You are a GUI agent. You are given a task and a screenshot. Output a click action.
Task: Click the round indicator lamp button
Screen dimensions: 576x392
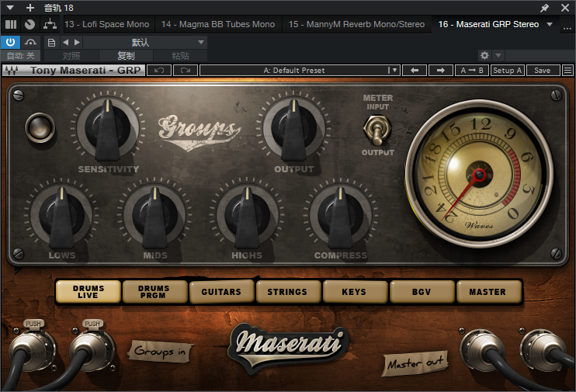pos(40,127)
